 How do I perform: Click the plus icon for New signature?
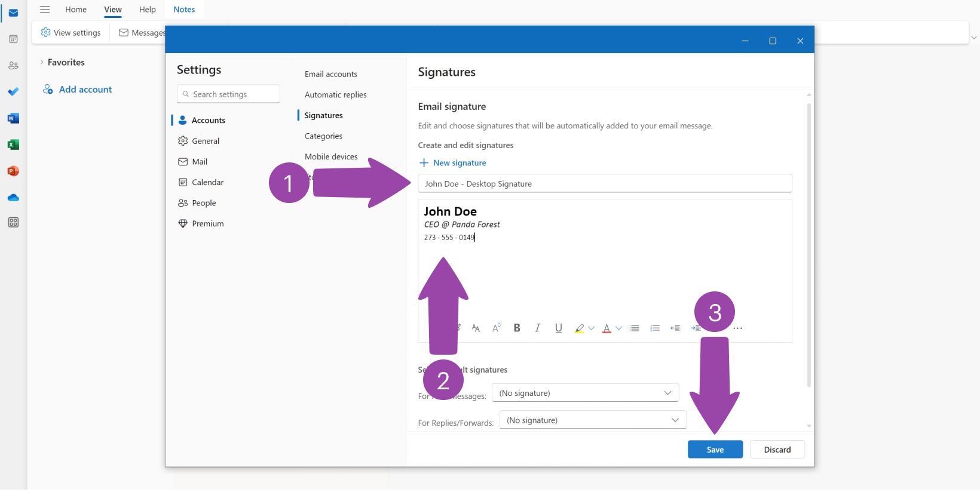(x=424, y=162)
